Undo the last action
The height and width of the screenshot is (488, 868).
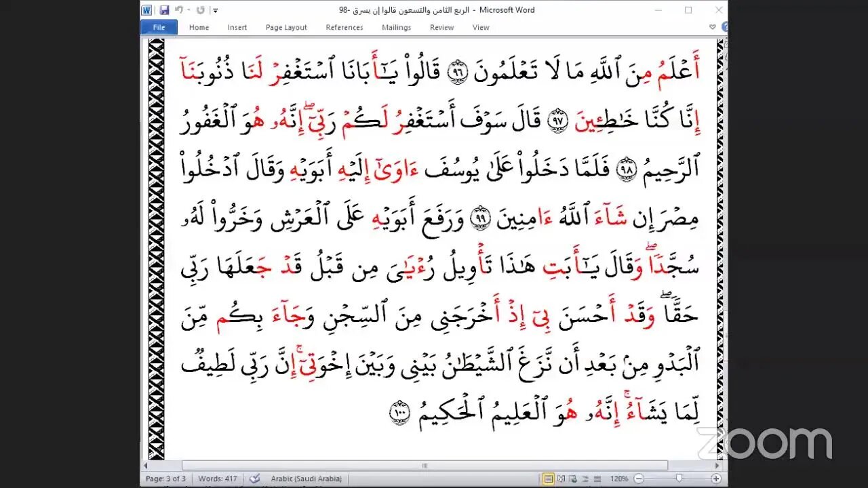coord(178,10)
